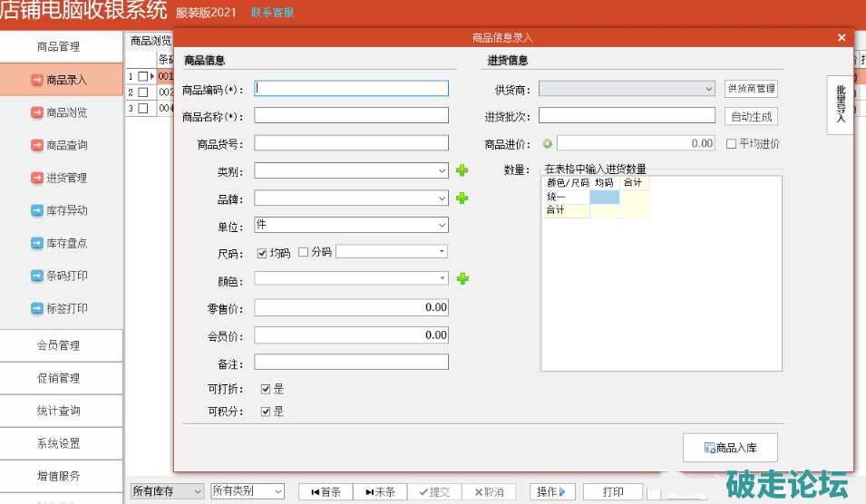Image resolution: width=866 pixels, height=504 pixels.
Task: Open the 单位 dropdown list
Action: (442, 225)
